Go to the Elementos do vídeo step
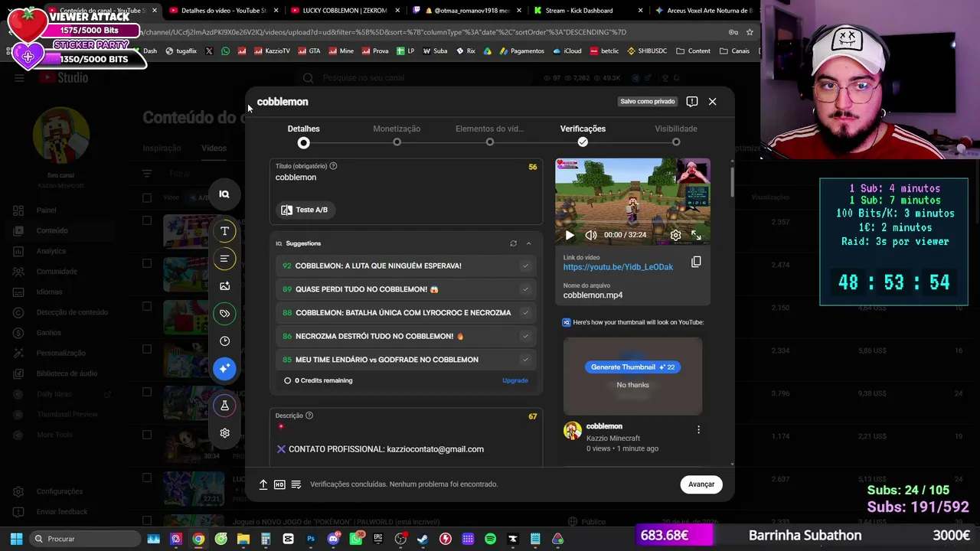Image resolution: width=980 pixels, height=551 pixels. [x=490, y=135]
